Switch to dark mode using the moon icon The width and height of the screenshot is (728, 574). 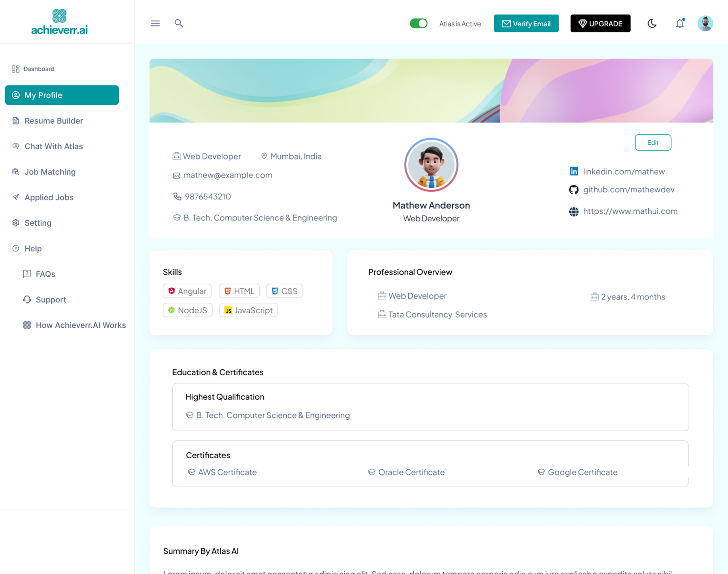pos(652,24)
